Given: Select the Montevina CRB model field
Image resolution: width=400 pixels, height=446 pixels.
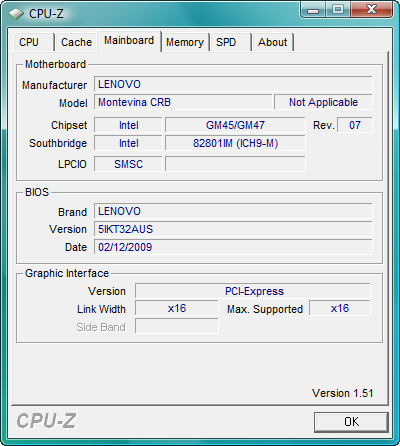Looking at the screenshot, I should [183, 102].
